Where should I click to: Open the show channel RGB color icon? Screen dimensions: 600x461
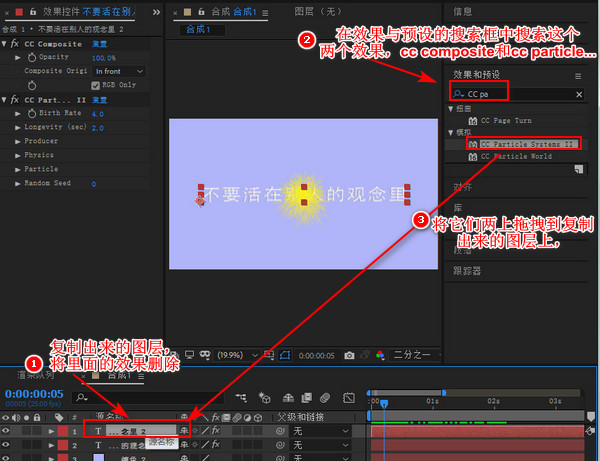pos(380,355)
